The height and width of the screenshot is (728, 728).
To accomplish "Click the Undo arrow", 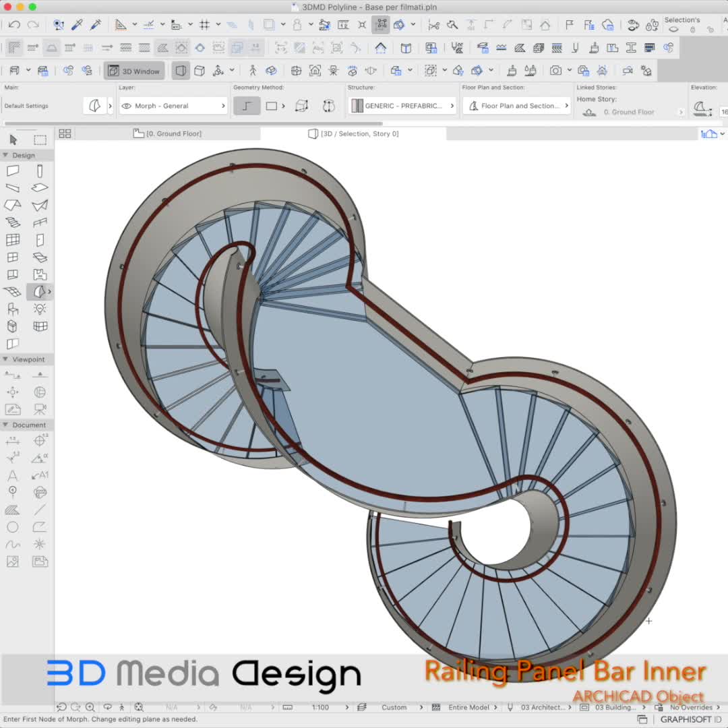I will (14, 25).
